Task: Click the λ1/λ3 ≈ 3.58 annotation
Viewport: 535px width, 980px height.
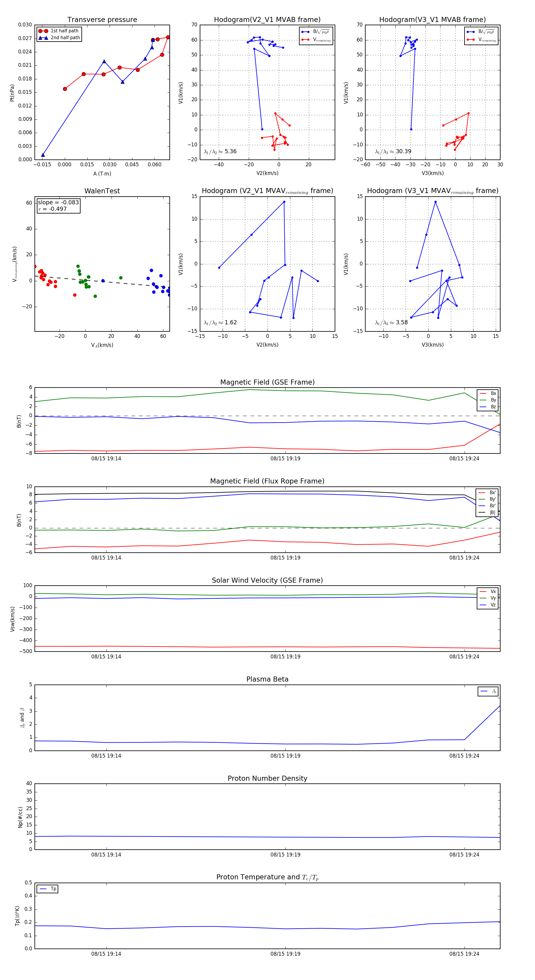Action: (391, 323)
